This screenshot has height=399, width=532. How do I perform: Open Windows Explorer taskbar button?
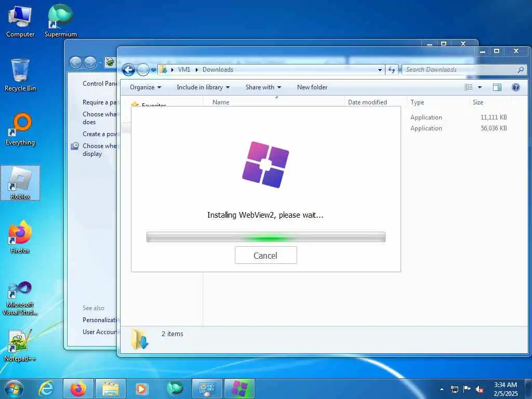(111, 389)
